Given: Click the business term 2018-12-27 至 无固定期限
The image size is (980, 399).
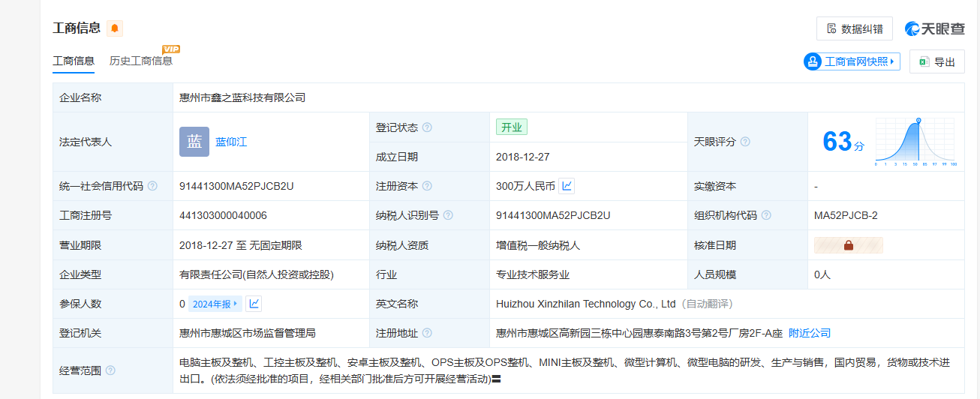Looking at the screenshot, I should 241,245.
